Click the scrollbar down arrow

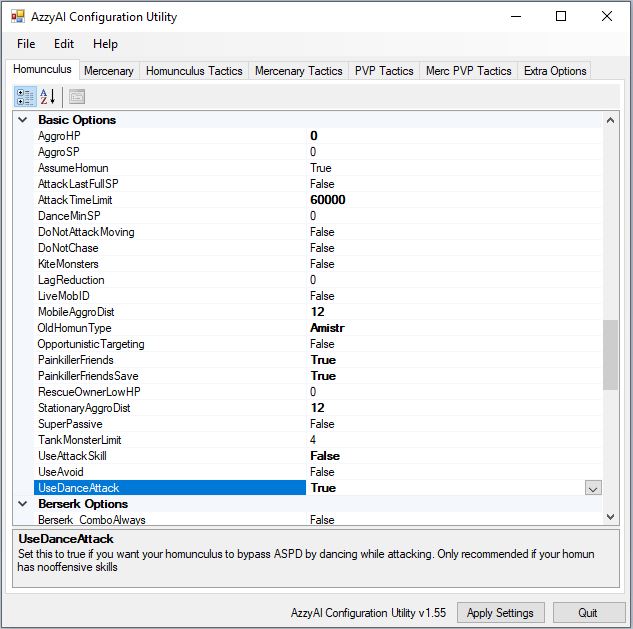point(610,517)
